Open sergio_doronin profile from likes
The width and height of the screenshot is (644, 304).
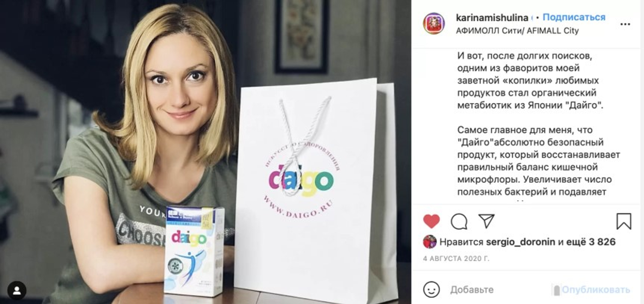(521, 242)
